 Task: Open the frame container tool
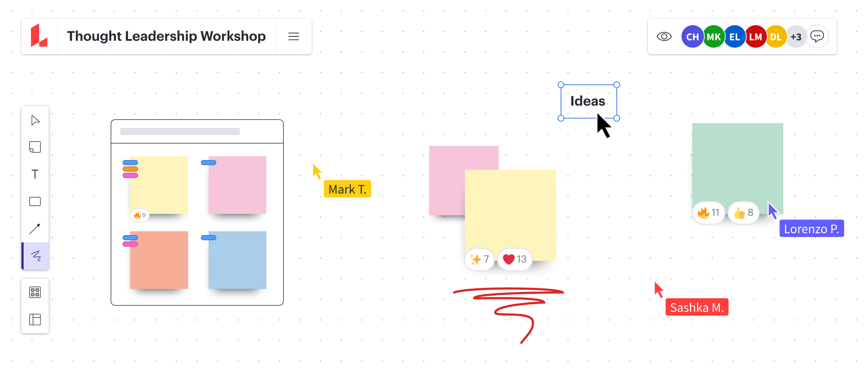click(35, 319)
